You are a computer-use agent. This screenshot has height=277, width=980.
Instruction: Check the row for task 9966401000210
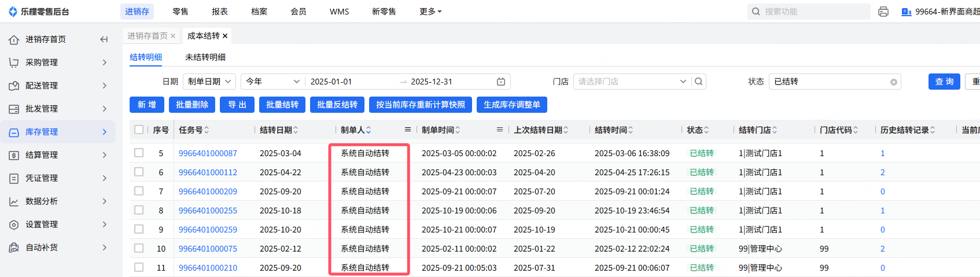coord(139,267)
